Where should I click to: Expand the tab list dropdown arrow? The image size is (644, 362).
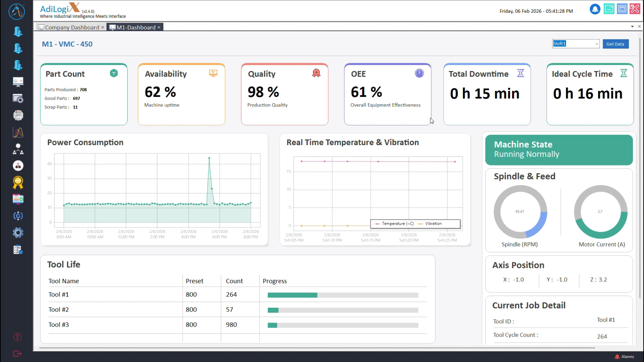(632, 27)
